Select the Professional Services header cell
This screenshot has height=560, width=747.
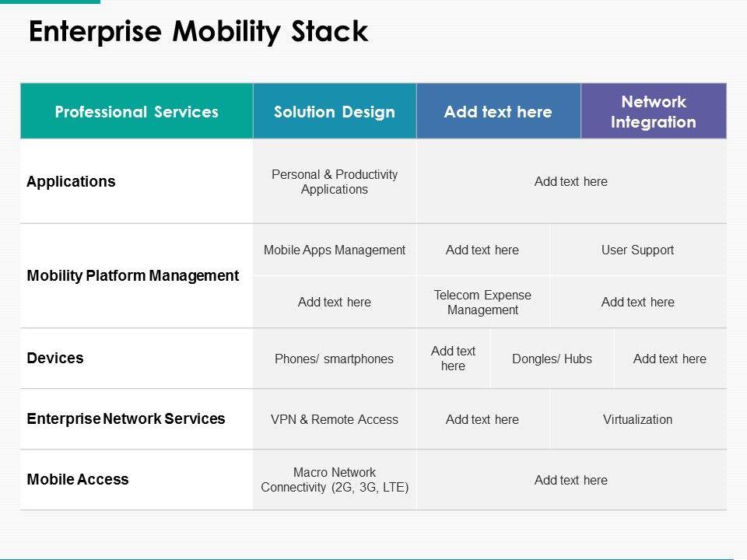pos(137,112)
